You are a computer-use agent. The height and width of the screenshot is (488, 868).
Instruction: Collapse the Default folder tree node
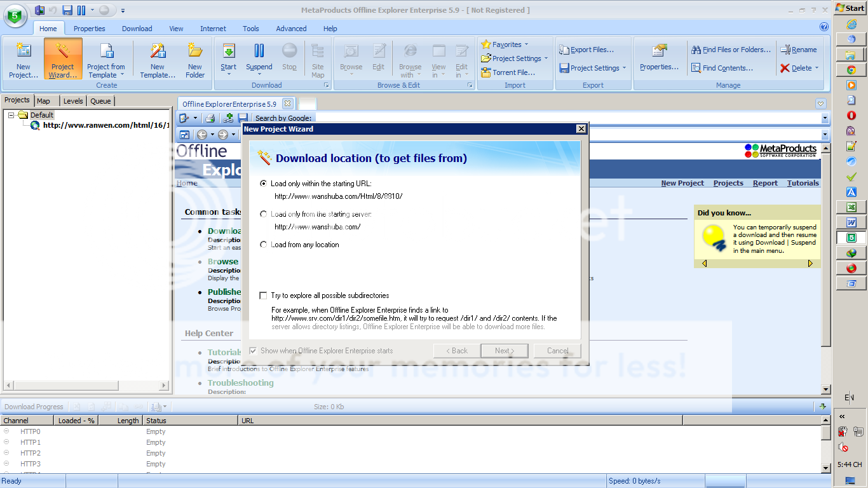(x=11, y=115)
